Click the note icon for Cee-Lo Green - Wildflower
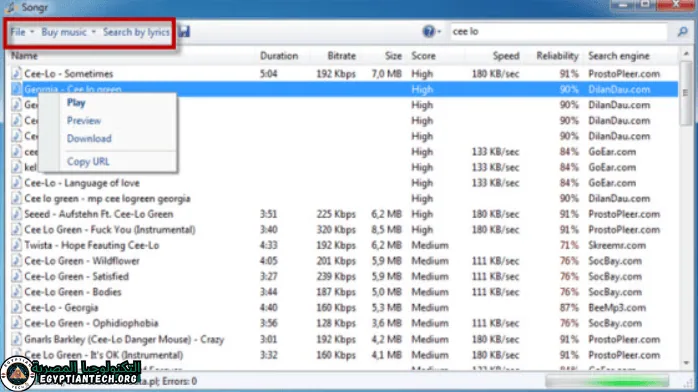698x392 pixels. (16, 261)
